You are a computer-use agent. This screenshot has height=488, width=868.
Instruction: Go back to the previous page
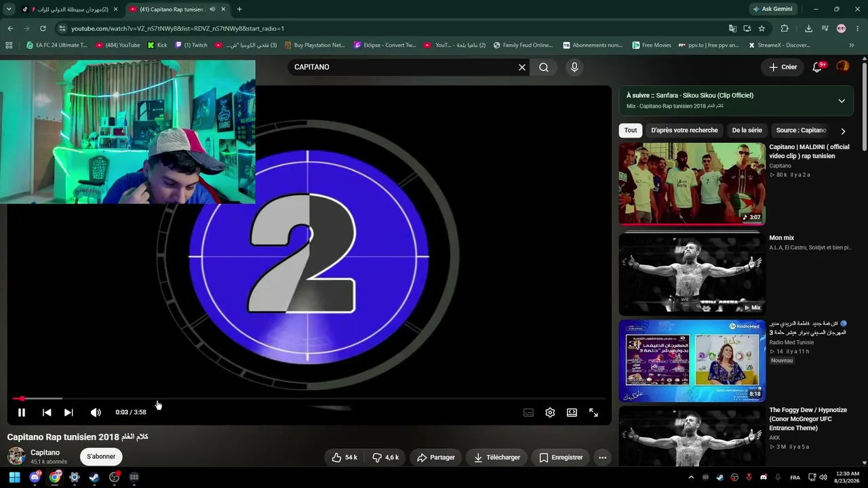[10, 28]
